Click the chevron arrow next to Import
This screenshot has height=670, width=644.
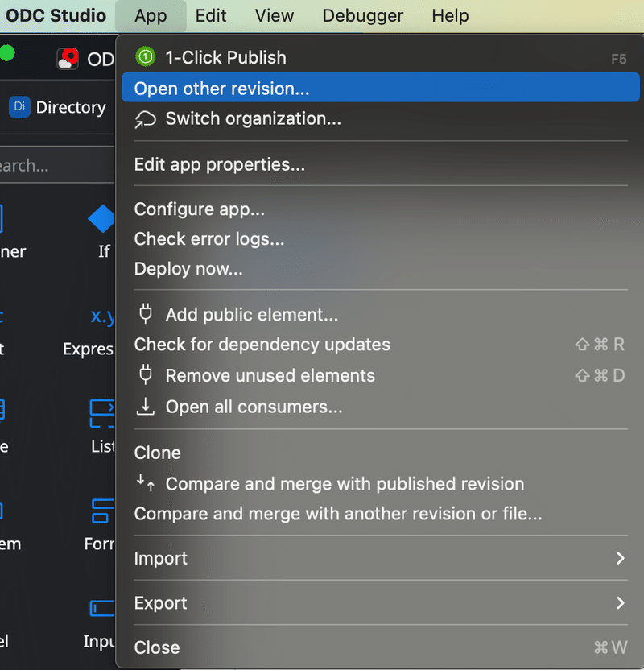(x=621, y=558)
